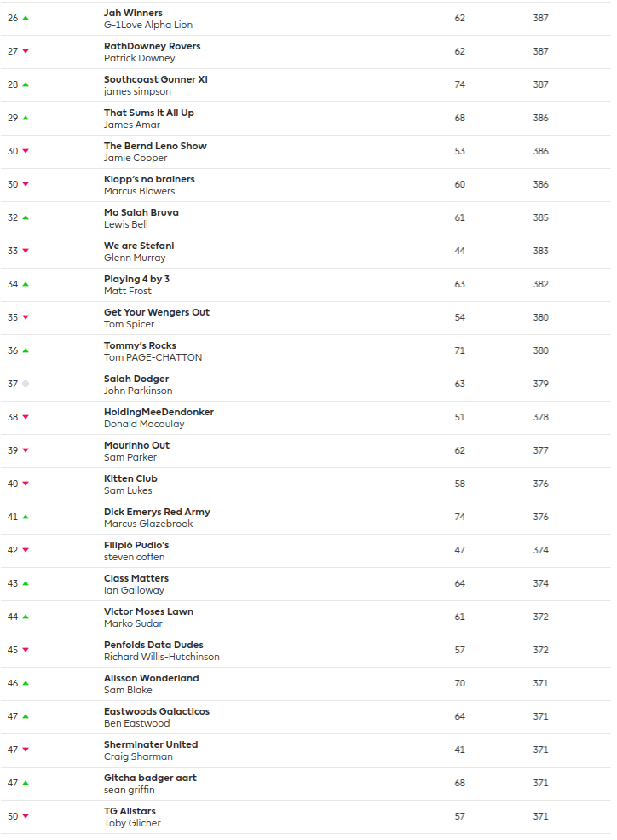
Task: Click green up arrow beside Jah Winners
Action: tap(26, 18)
